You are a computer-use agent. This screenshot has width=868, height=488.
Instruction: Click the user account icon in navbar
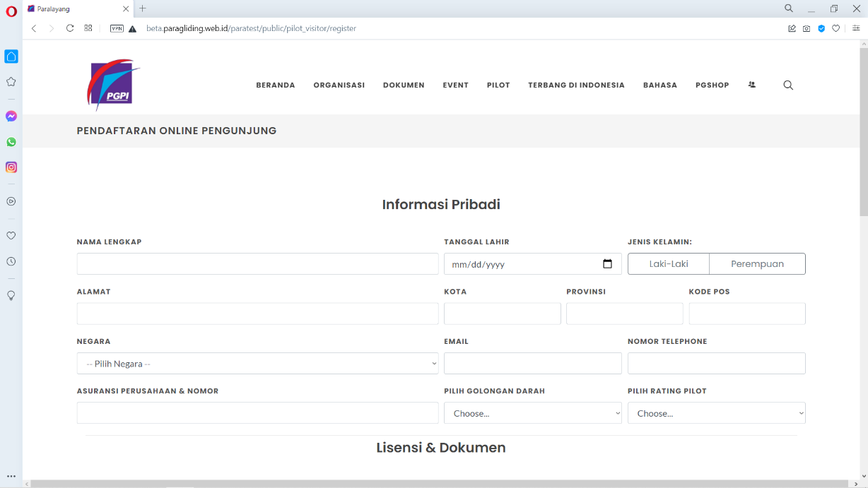pos(752,85)
